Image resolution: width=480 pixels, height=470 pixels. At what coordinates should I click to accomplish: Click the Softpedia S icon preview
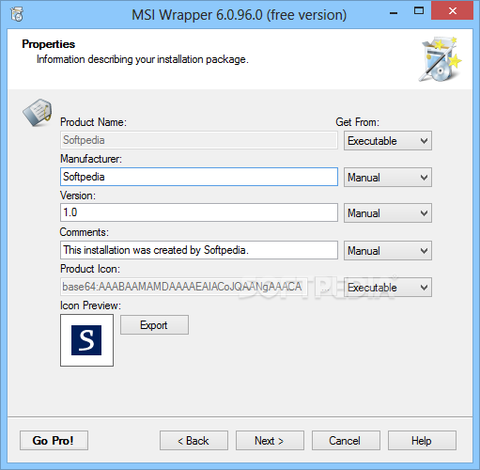[x=87, y=340]
